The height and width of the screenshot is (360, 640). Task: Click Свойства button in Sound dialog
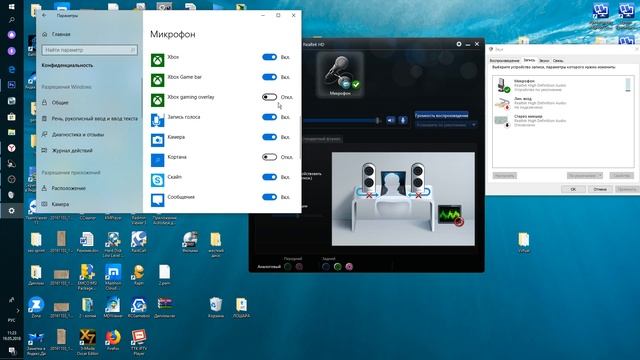tap(622, 176)
